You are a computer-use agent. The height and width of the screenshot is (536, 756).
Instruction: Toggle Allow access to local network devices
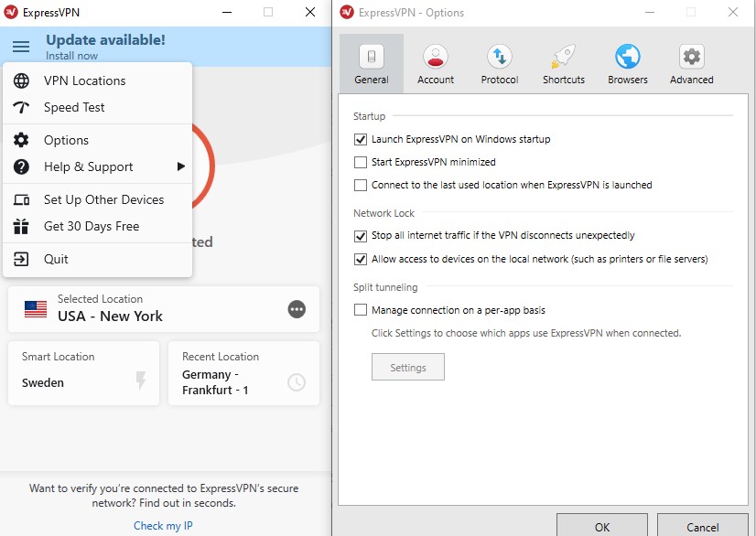pos(361,260)
